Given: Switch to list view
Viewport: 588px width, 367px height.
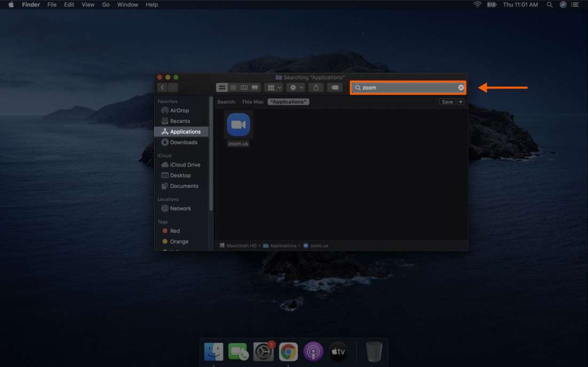Looking at the screenshot, I should click(x=233, y=87).
